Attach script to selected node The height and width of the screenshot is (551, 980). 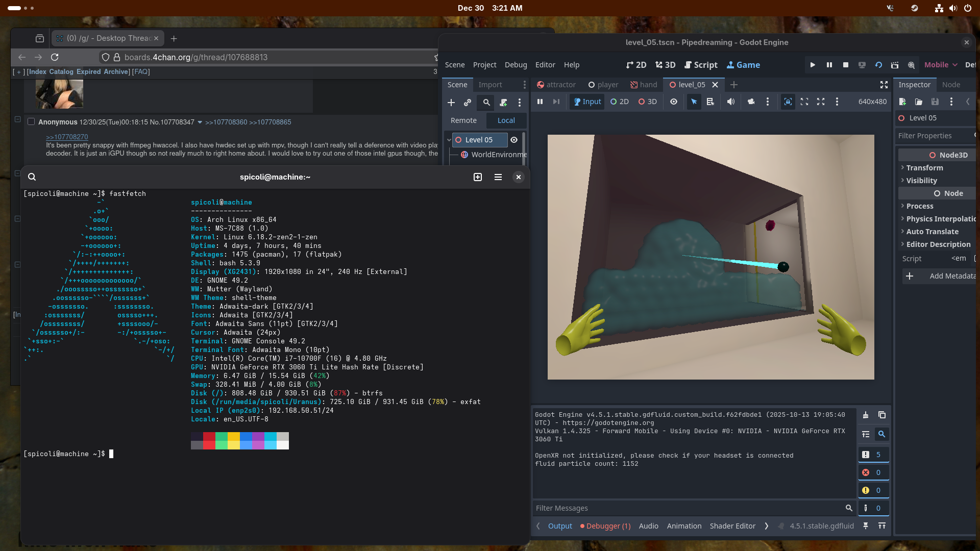pyautogui.click(x=503, y=103)
